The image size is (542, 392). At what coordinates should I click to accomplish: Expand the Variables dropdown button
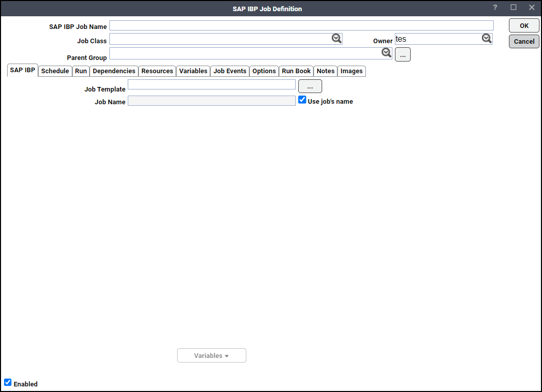[212, 355]
